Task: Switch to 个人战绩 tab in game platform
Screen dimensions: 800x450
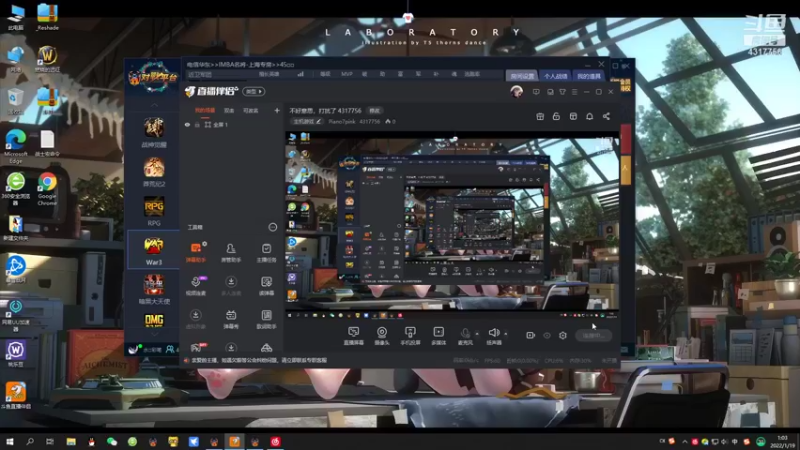Action: 555,76
